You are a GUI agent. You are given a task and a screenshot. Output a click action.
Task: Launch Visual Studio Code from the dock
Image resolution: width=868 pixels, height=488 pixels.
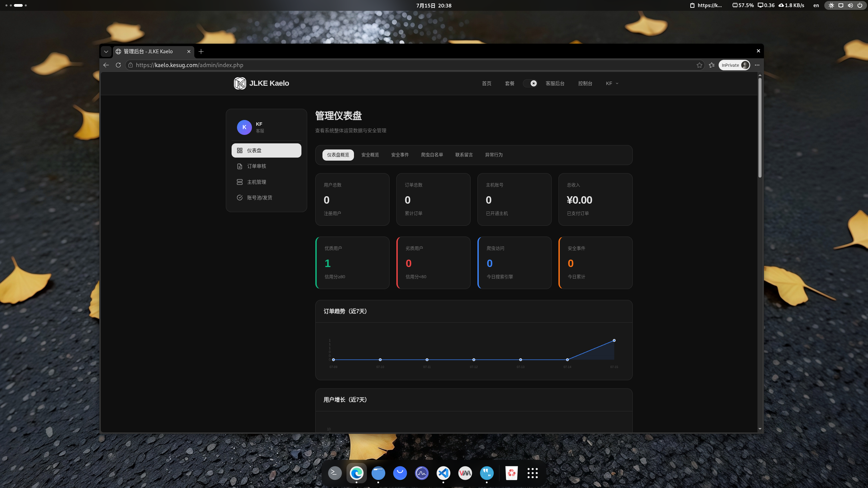click(443, 473)
